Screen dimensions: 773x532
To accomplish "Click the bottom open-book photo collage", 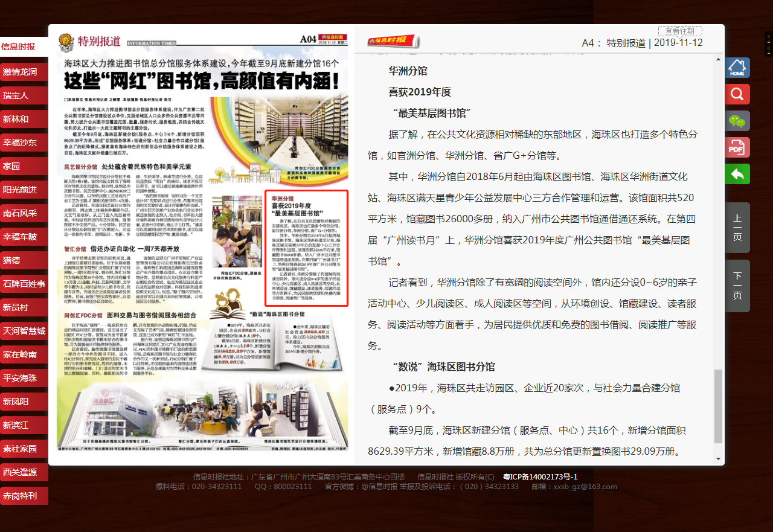I will (203, 414).
